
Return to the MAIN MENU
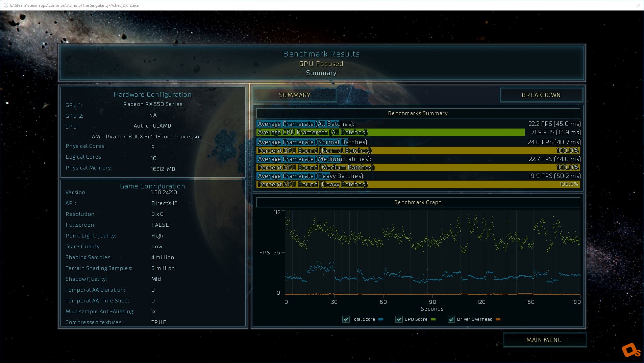pyautogui.click(x=544, y=340)
